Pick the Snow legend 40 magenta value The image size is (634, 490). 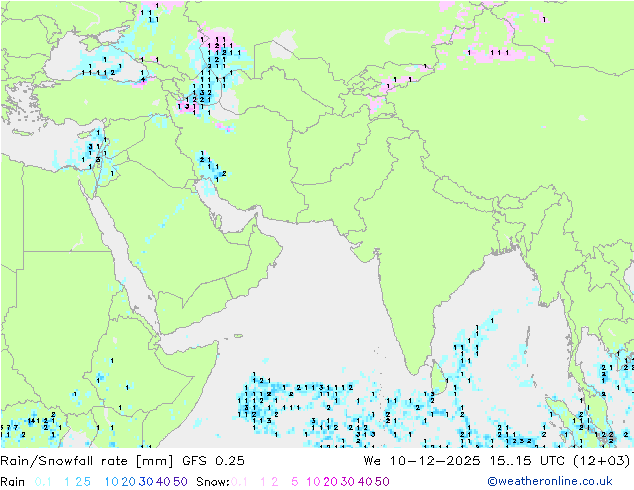365,482
